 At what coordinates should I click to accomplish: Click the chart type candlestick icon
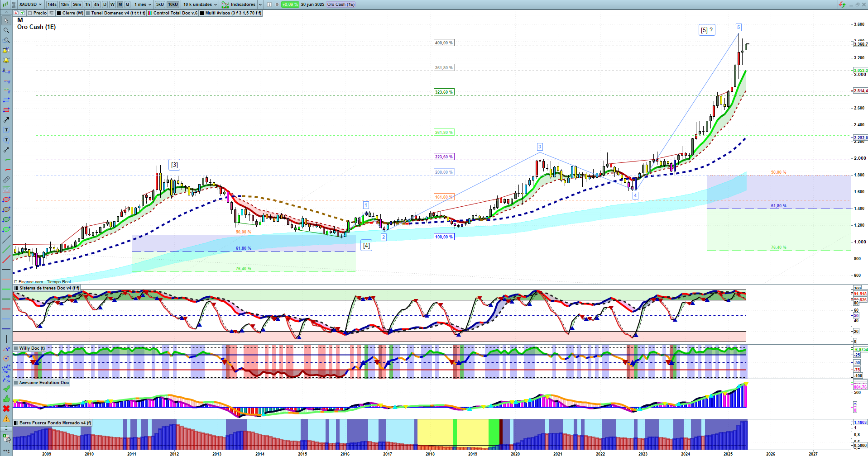(x=6, y=4)
